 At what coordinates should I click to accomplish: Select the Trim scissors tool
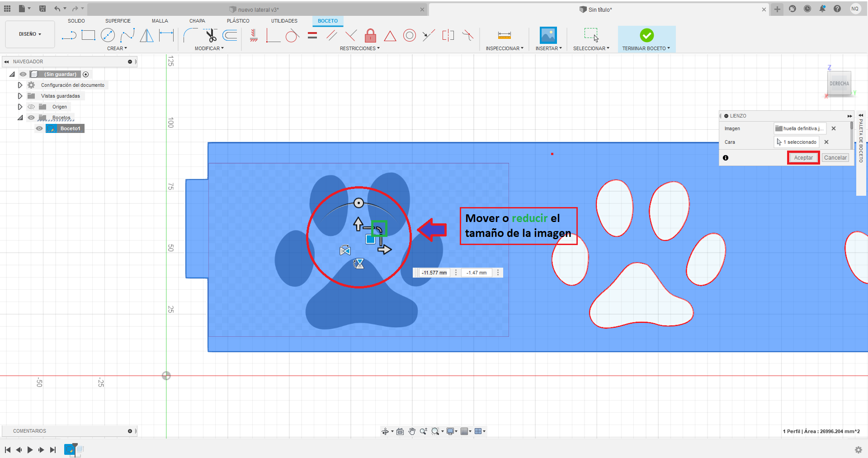[x=211, y=35]
